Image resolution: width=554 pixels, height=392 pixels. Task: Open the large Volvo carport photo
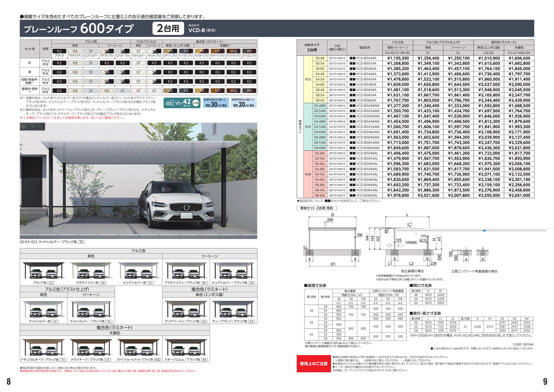[x=138, y=181]
